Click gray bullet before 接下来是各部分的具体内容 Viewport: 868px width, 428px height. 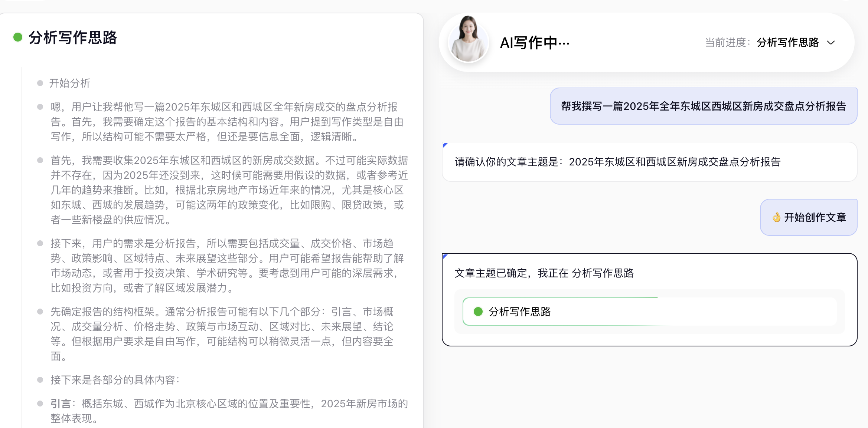[40, 380]
